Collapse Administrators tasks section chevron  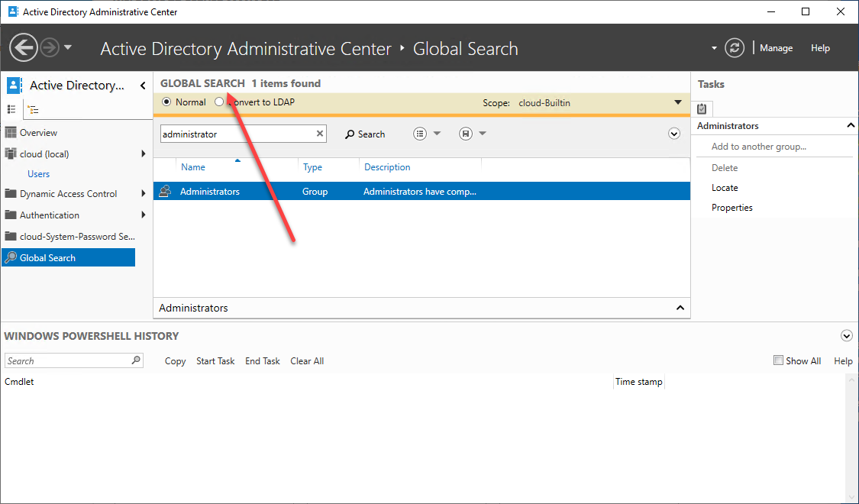pyautogui.click(x=851, y=125)
